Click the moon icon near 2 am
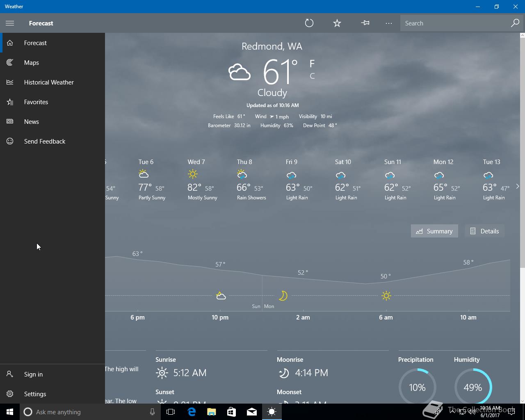Image resolution: width=525 pixels, height=420 pixels. [283, 295]
